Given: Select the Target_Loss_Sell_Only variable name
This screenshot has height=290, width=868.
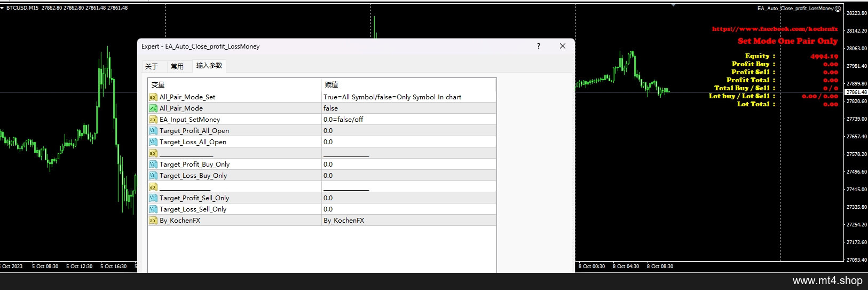Looking at the screenshot, I should (x=193, y=209).
